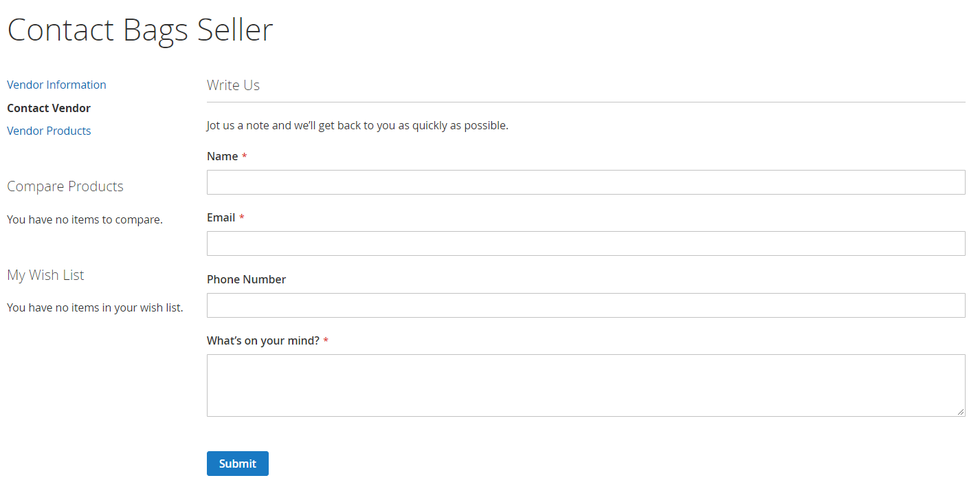The height and width of the screenshot is (489, 980).
Task: Submit the contact form
Action: click(238, 464)
